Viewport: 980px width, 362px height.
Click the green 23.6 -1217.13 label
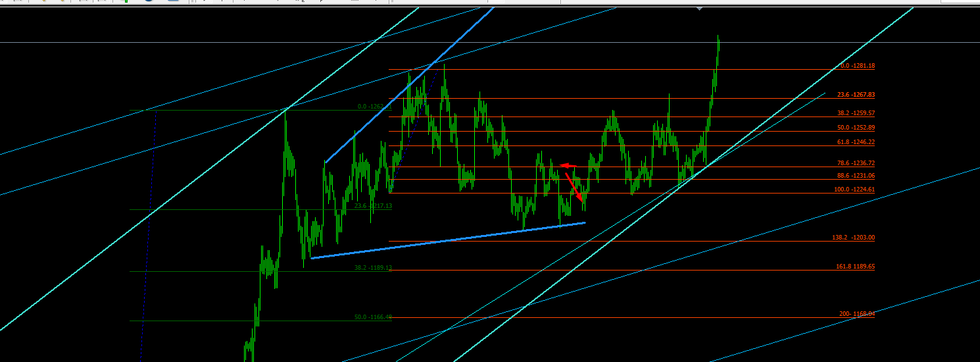[x=373, y=206]
